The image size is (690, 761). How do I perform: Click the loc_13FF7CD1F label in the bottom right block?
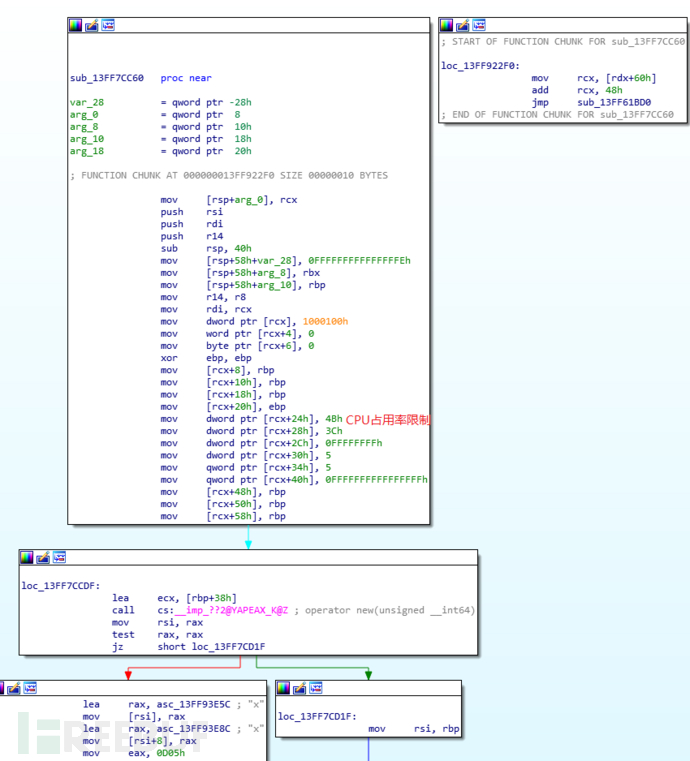[x=317, y=716]
